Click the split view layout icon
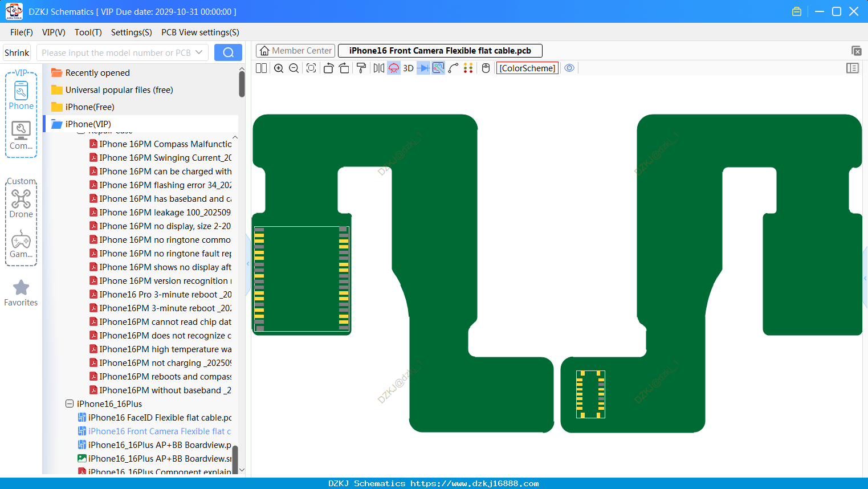 [262, 68]
